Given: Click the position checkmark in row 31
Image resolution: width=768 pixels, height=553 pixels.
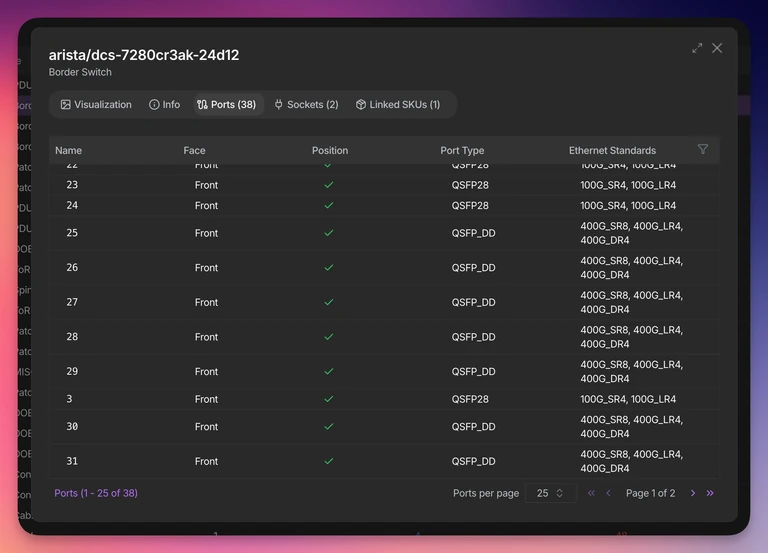Looking at the screenshot, I should coord(329,461).
